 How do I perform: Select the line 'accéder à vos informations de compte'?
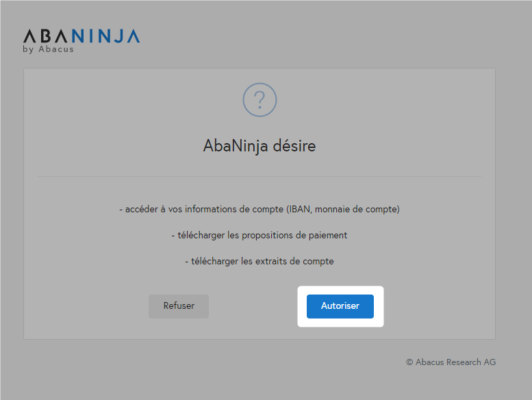click(259, 210)
